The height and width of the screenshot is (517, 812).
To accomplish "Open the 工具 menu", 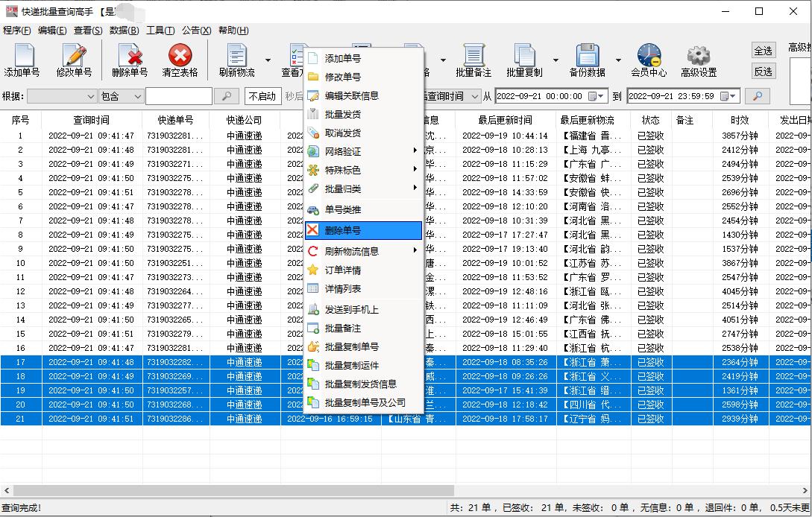I will pos(161,30).
